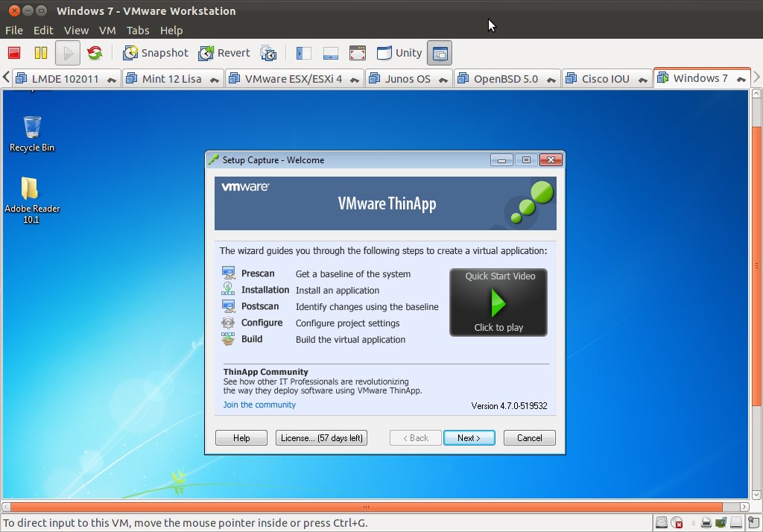The width and height of the screenshot is (763, 532).
Task: Click the printer status bar icon
Action: tap(706, 522)
